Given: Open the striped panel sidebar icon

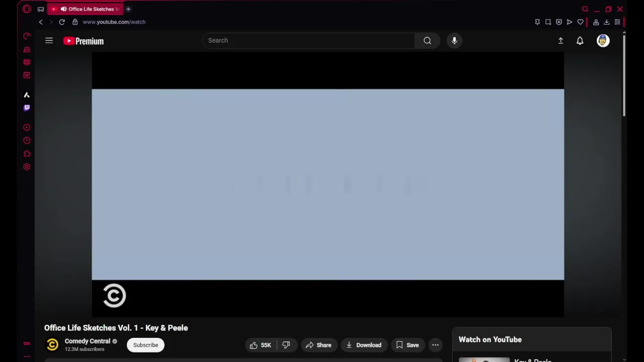Looking at the screenshot, I should [x=27, y=62].
